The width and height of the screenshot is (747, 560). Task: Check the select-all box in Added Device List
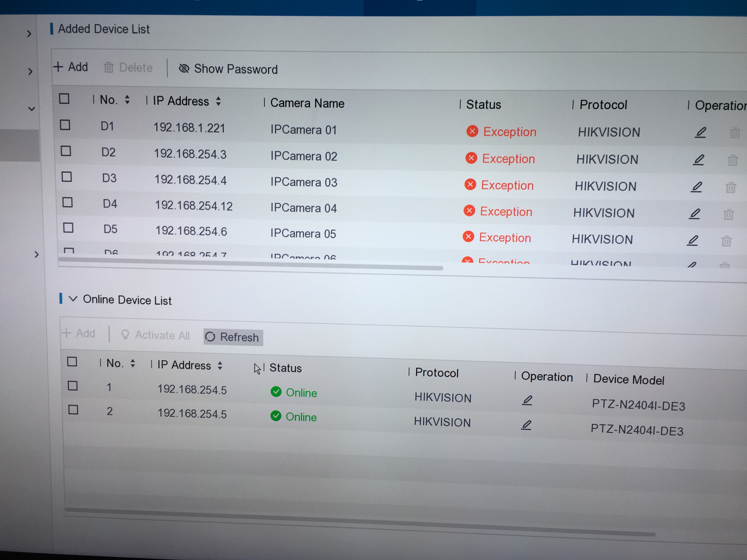pyautogui.click(x=64, y=99)
